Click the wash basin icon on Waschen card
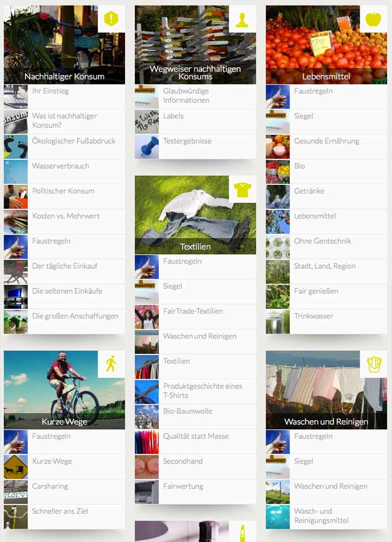This screenshot has height=542, width=392. coord(374,364)
